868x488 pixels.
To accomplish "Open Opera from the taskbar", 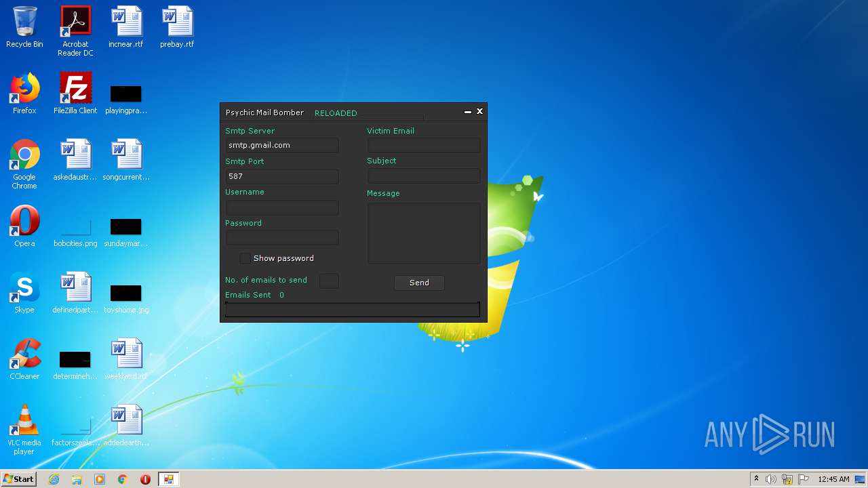I will (x=145, y=479).
